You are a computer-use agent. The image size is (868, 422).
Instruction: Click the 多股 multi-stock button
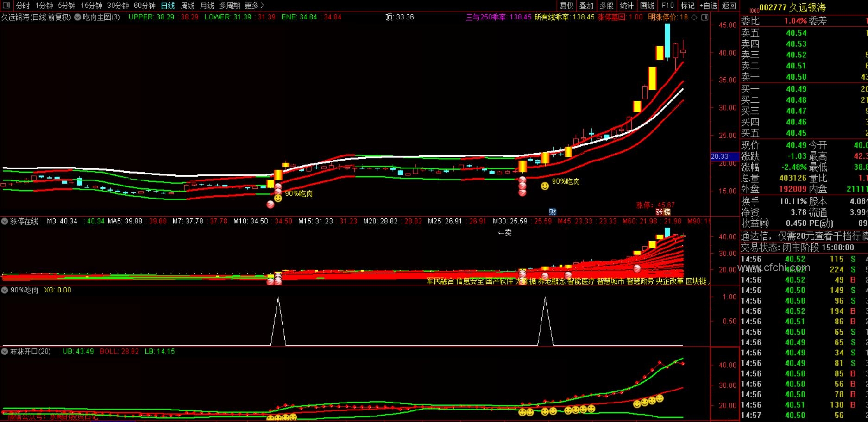[606, 6]
